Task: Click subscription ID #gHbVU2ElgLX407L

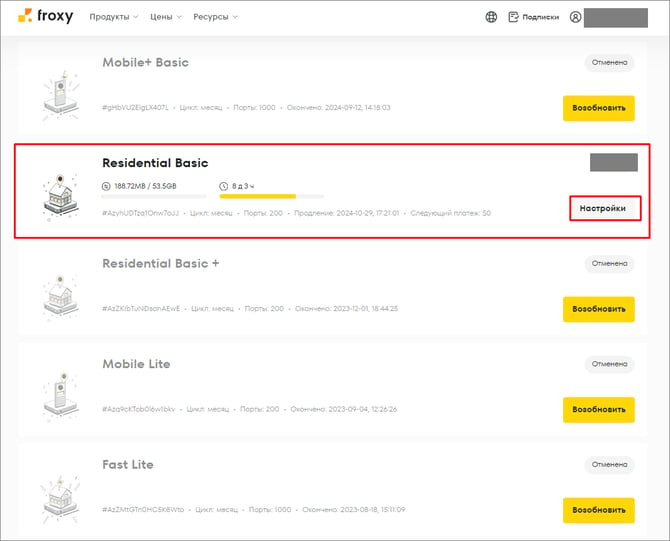Action: click(135, 108)
